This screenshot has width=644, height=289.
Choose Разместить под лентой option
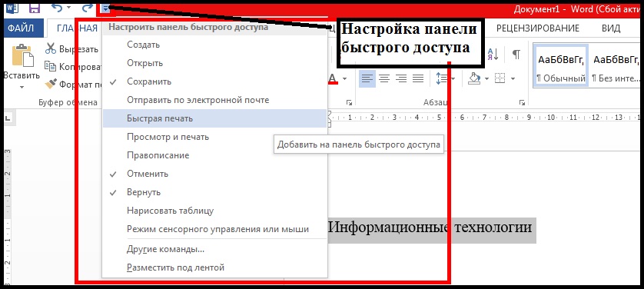tap(215, 267)
